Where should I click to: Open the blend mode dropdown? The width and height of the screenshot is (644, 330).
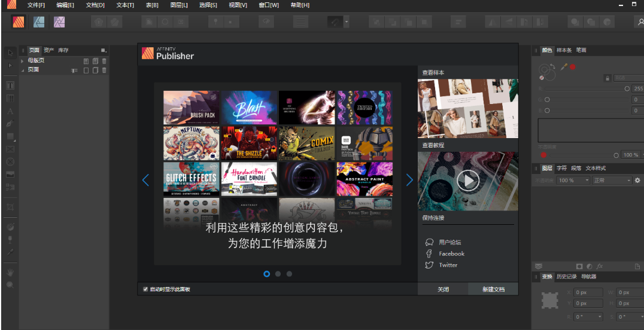612,180
